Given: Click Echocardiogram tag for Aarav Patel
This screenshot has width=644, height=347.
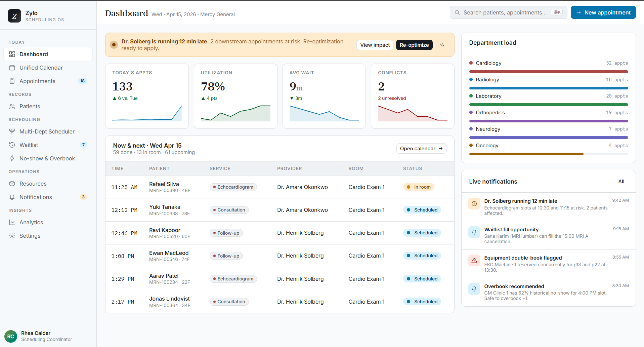Looking at the screenshot, I should point(233,279).
